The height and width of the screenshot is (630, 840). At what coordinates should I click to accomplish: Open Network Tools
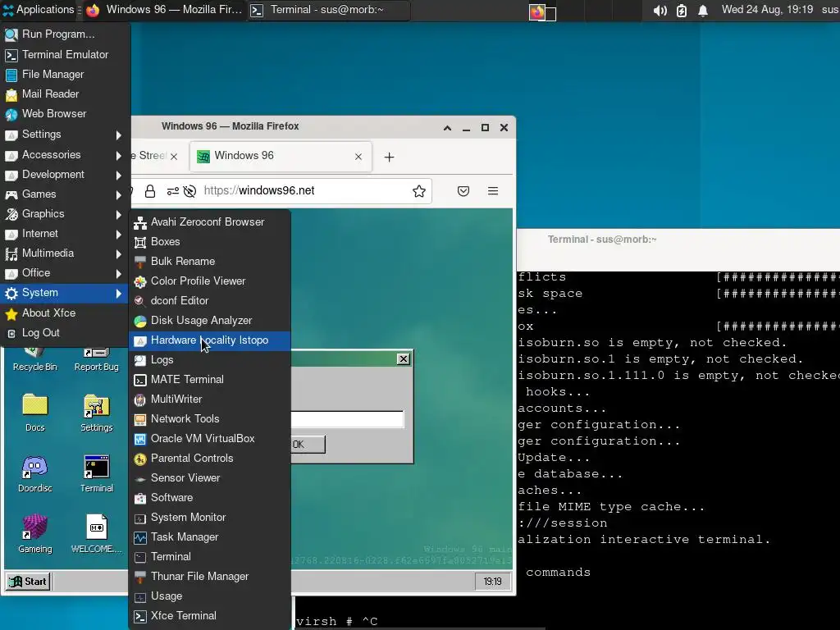(x=209, y=419)
